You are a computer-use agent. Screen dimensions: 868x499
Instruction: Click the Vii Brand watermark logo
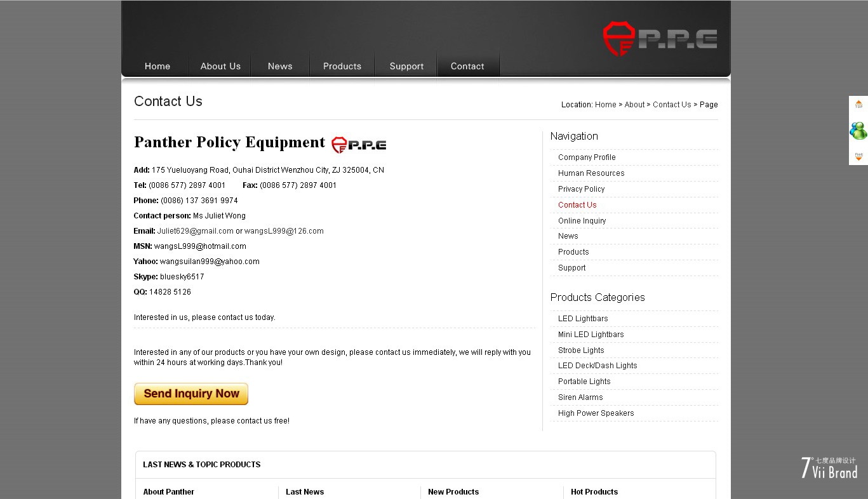pyautogui.click(x=829, y=468)
